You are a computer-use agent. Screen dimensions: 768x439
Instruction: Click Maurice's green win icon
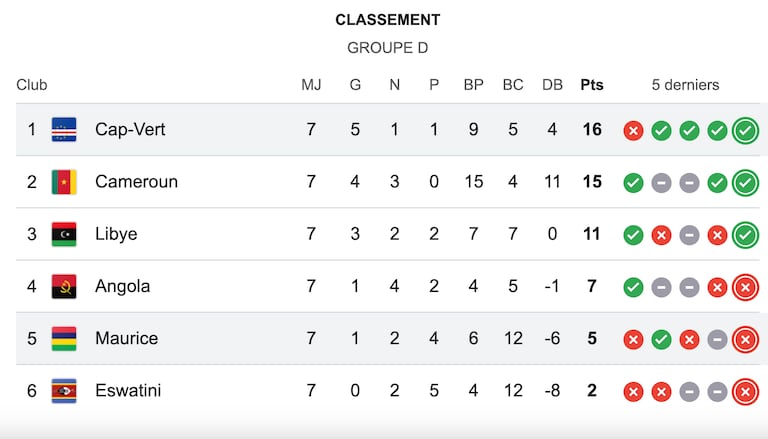661,339
